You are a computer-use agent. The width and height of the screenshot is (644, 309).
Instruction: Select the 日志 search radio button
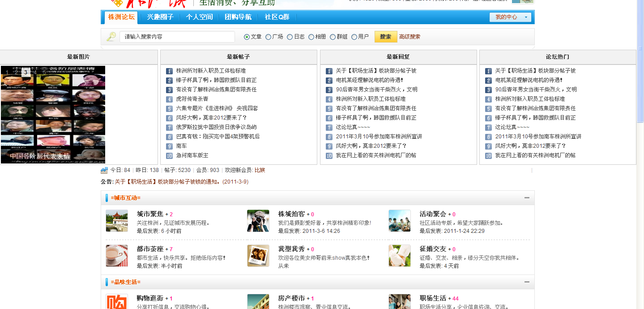tap(290, 37)
